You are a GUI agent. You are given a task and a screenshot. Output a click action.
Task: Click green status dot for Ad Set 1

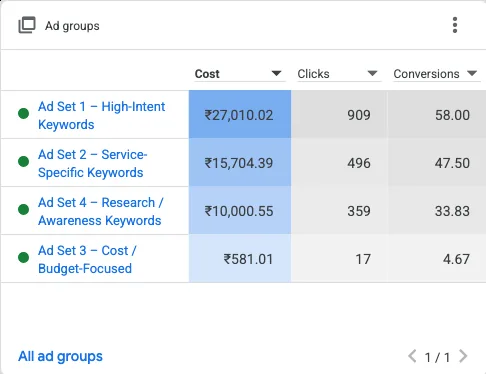[23, 113]
